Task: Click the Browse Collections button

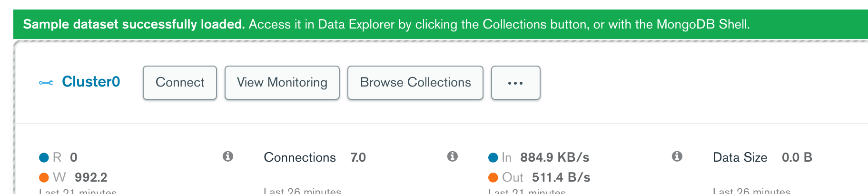Action: [x=415, y=83]
